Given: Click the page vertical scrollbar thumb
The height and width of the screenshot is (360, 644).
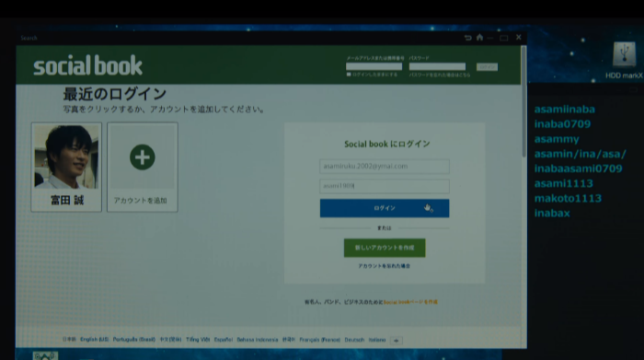Looking at the screenshot, I should click(x=523, y=101).
